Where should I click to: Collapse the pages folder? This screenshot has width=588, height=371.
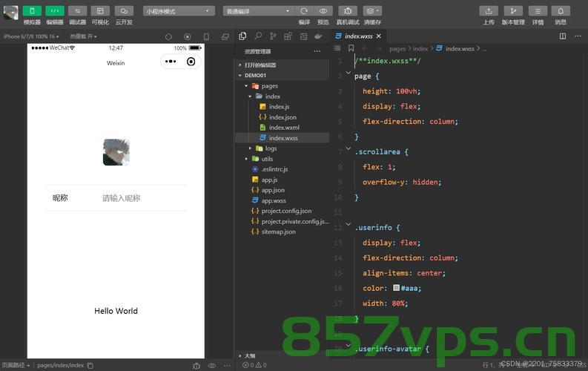point(282,86)
